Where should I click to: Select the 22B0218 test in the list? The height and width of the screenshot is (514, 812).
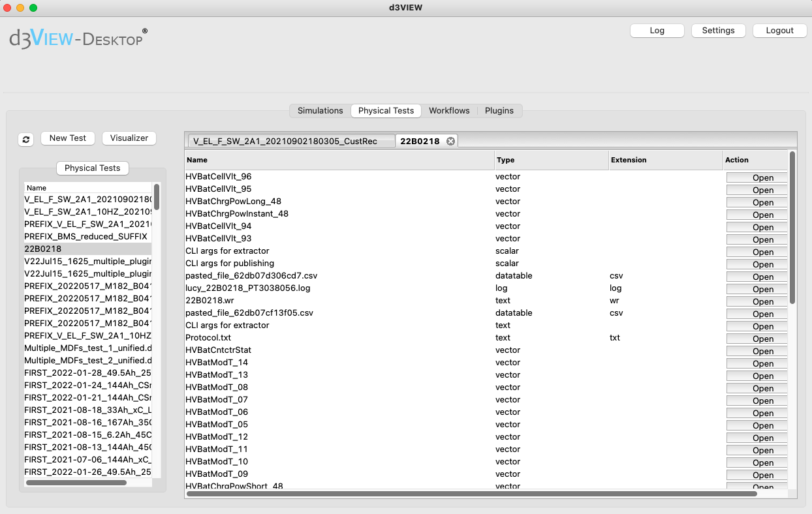tap(88, 249)
